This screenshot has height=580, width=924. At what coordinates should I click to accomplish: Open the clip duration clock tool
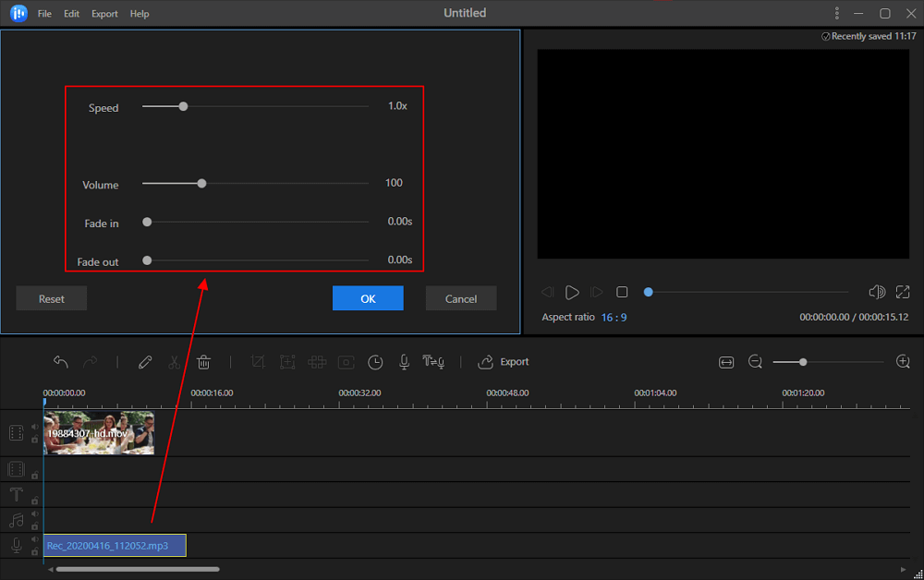click(x=375, y=362)
